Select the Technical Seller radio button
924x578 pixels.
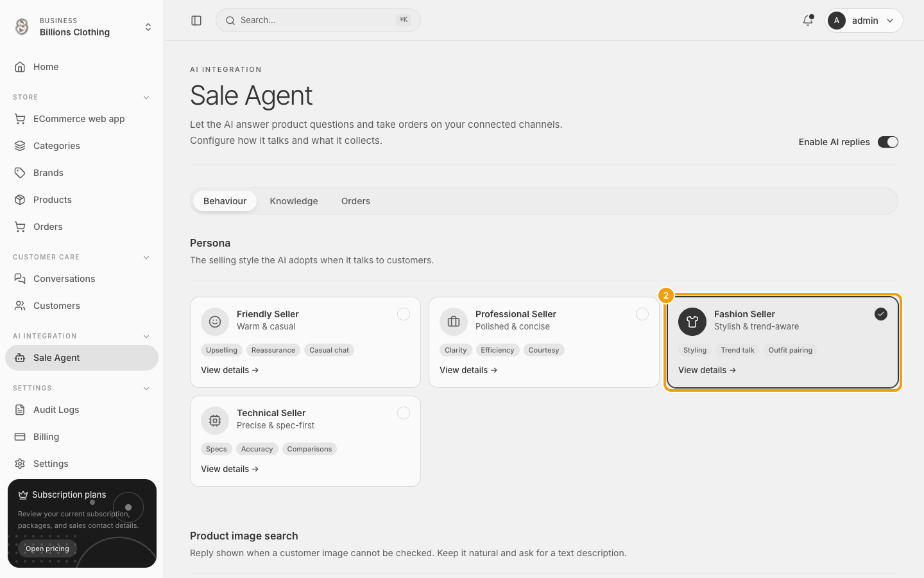[x=404, y=413]
